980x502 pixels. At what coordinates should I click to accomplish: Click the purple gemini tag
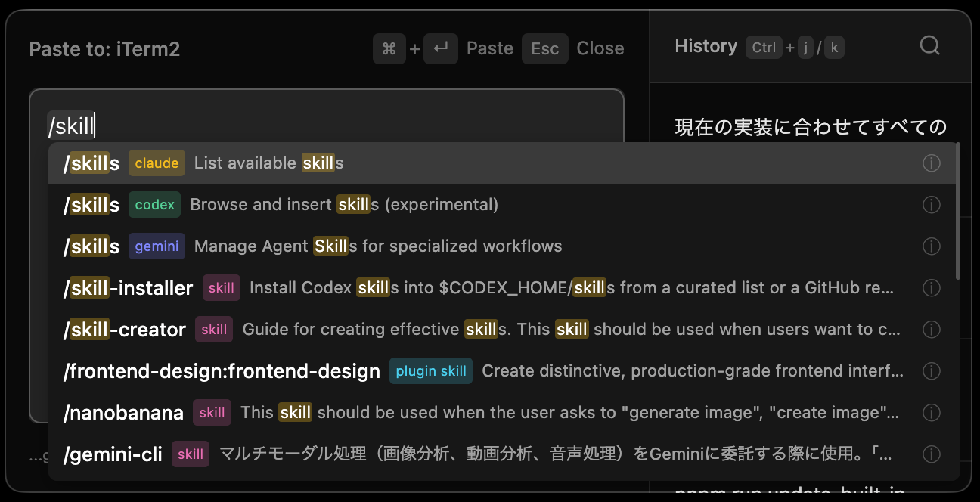tap(157, 246)
